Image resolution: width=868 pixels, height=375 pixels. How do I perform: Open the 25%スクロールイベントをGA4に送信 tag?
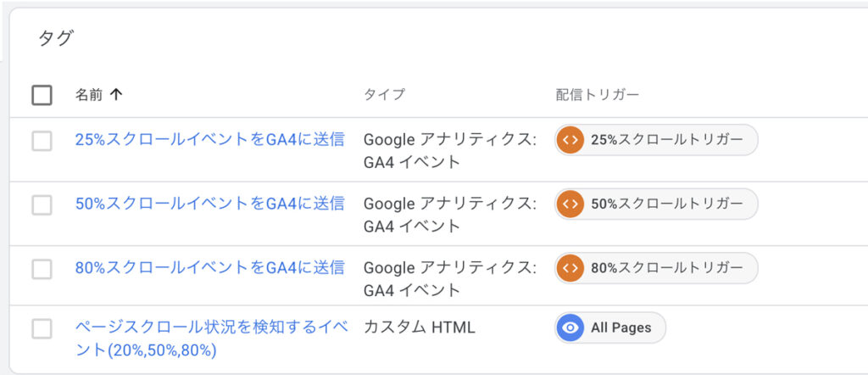[x=210, y=140]
